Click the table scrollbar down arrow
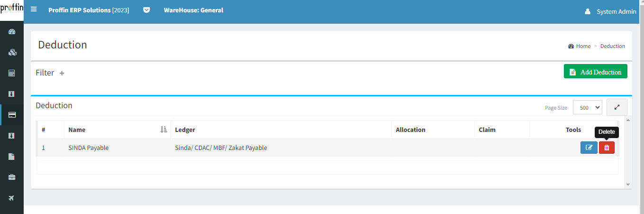 (628, 184)
